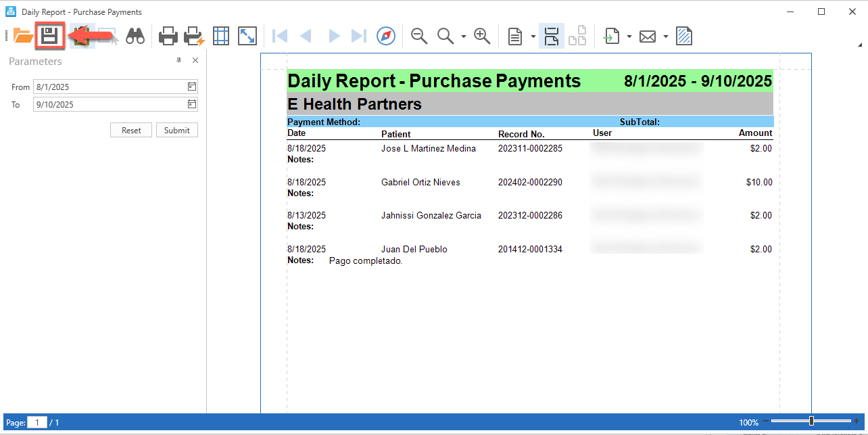
Task: Decrease zoom with status bar minus
Action: click(x=766, y=421)
